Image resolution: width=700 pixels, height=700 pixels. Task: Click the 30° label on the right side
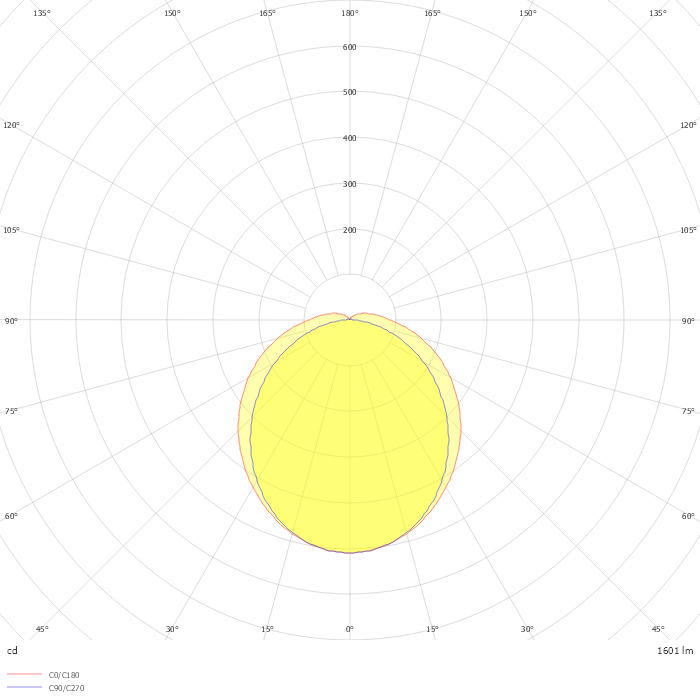[x=527, y=629]
